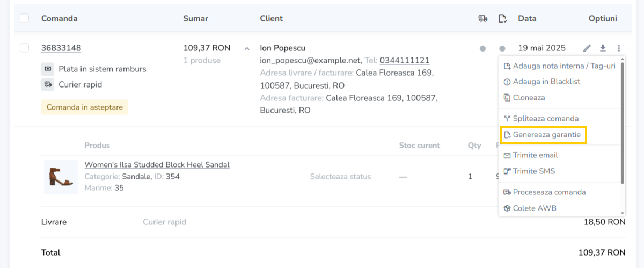Viewport: 644px width, 268px height.
Task: Click the invoice status dot indicator
Action: click(502, 48)
